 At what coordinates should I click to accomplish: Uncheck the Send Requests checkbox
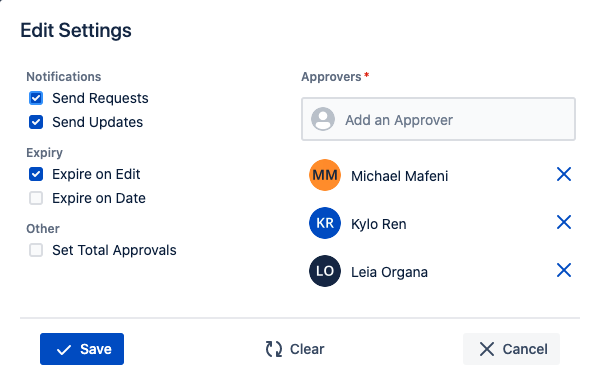(x=36, y=98)
